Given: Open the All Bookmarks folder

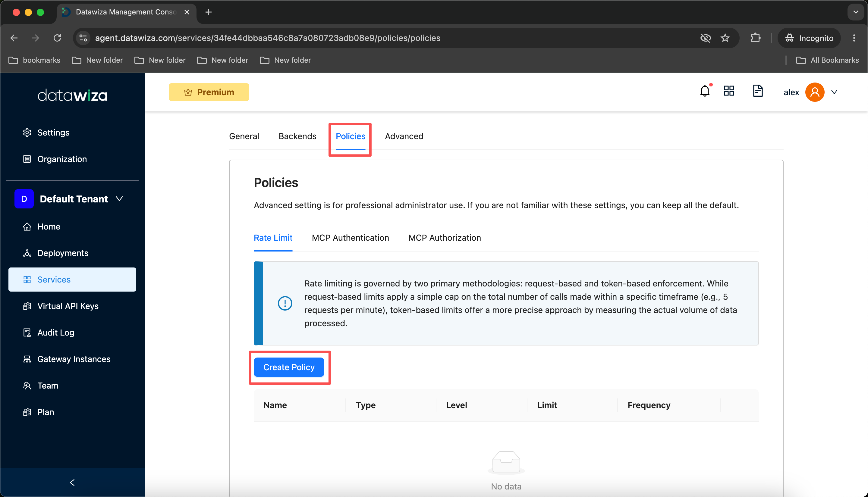Looking at the screenshot, I should [x=827, y=60].
